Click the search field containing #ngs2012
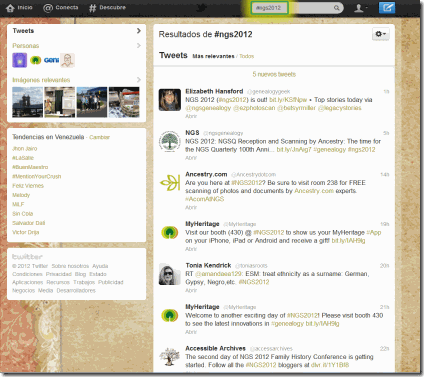Viewport: 424px width, 377px height. point(269,8)
